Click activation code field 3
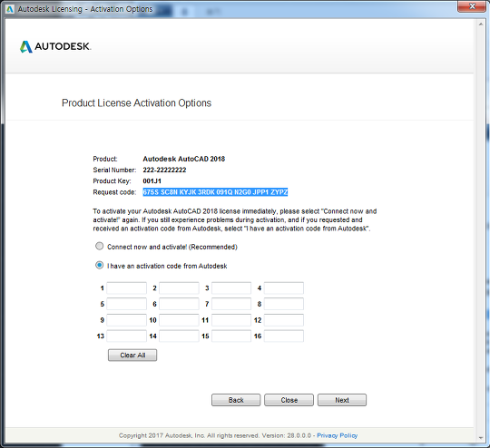Viewport: 490px width, 448px height. point(231,288)
